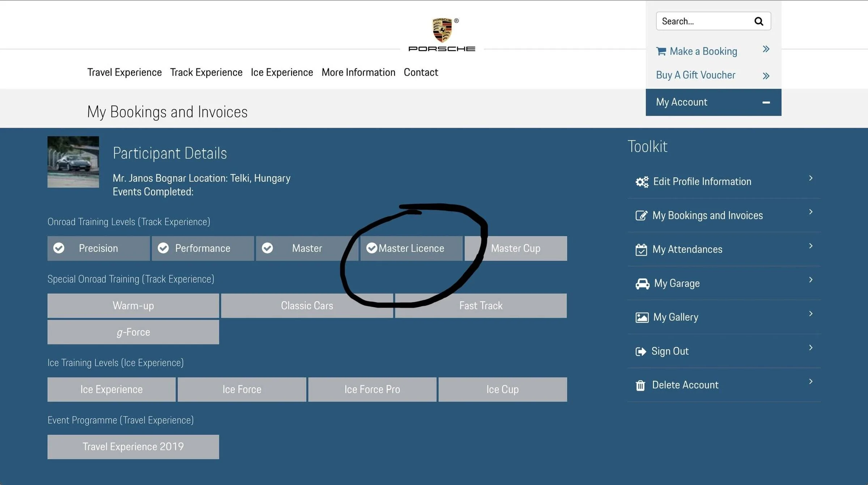This screenshot has height=485, width=868.
Task: Open the Contact menu item
Action: point(421,72)
